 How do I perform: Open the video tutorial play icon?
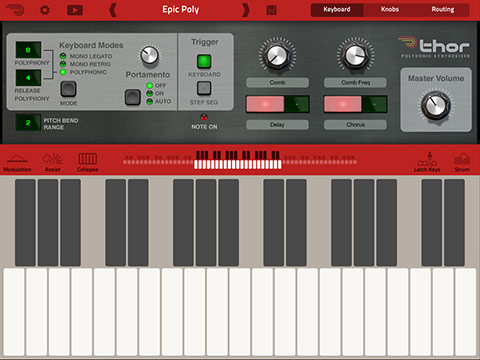coord(75,10)
